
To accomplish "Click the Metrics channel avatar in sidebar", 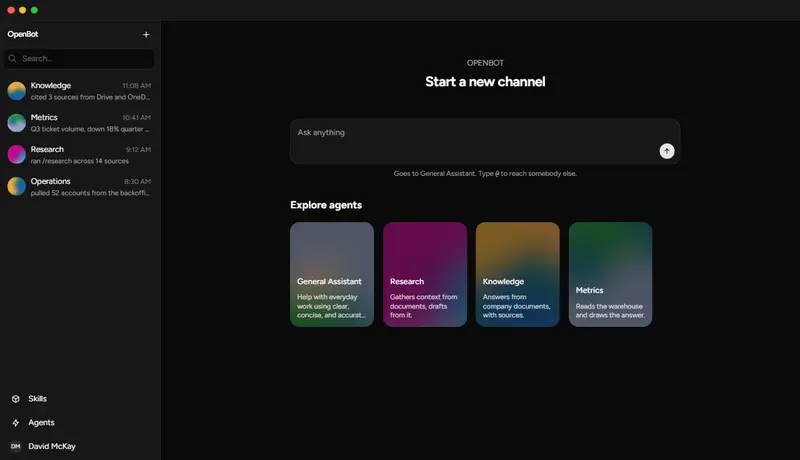I will (16, 123).
